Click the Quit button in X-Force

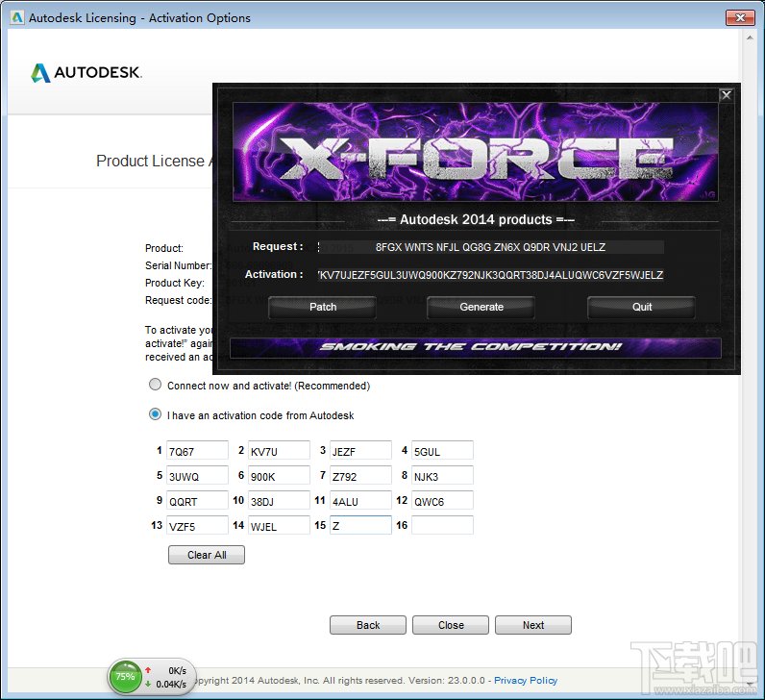click(642, 307)
